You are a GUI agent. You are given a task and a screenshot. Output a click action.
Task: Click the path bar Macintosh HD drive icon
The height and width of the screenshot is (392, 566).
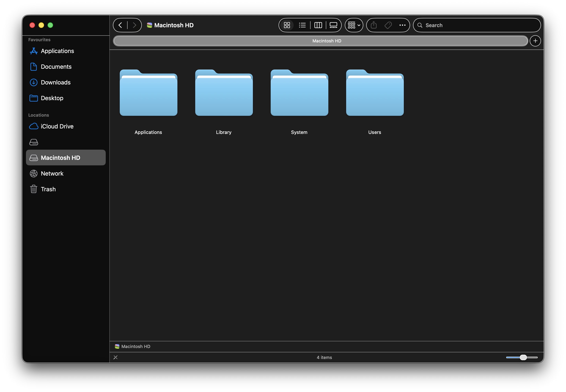tap(117, 346)
